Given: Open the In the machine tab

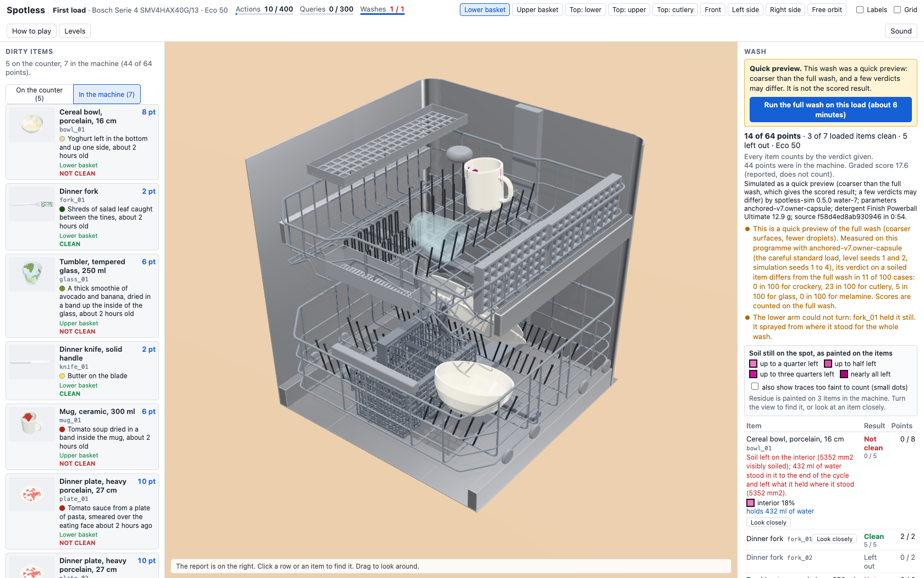Looking at the screenshot, I should (107, 94).
